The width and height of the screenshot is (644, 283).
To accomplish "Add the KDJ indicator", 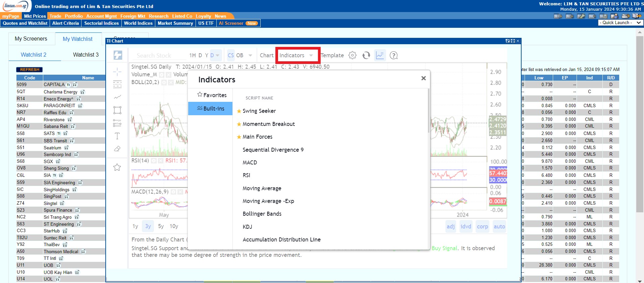I will pyautogui.click(x=247, y=227).
